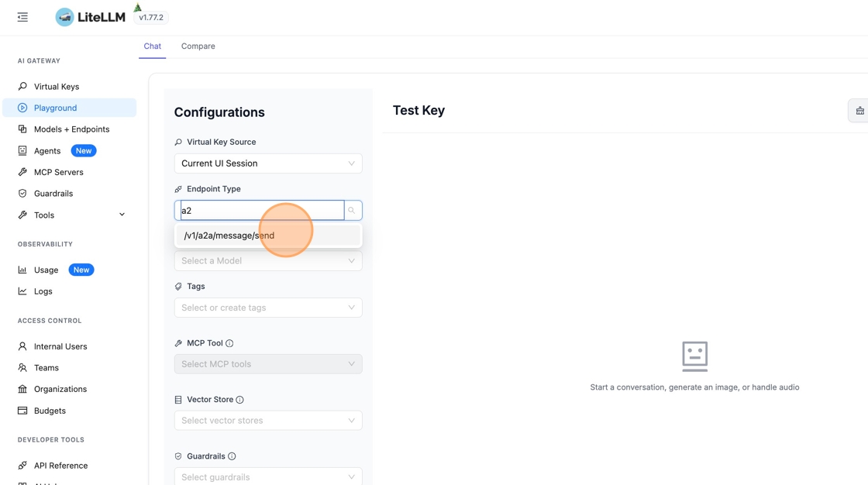The image size is (868, 485).
Task: Open the Playground sidebar item
Action: click(70, 108)
